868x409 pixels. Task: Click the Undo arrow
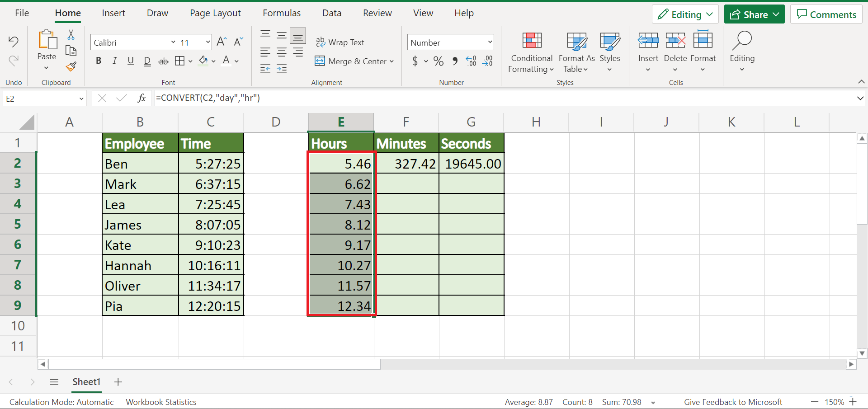coord(13,41)
